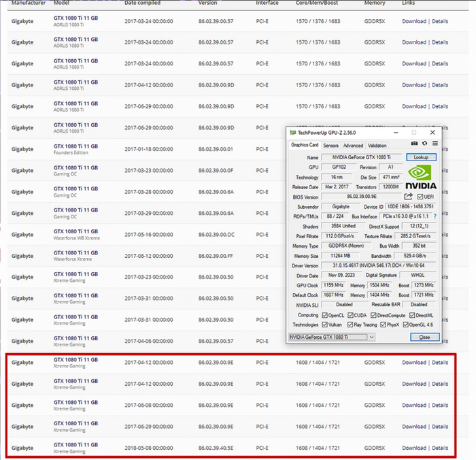Screen dimensions: 476x460
Task: Click the NVIDIA SLI Disabled field
Action: pyautogui.click(x=344, y=304)
